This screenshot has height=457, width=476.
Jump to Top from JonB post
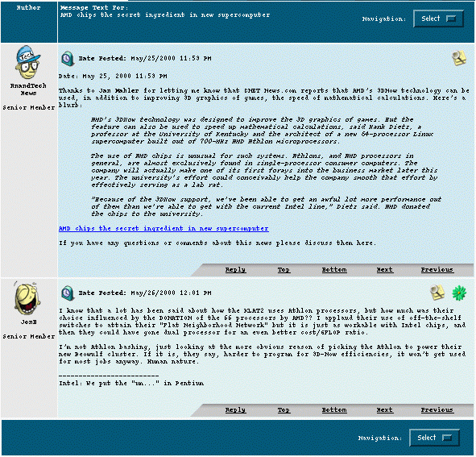pos(284,410)
